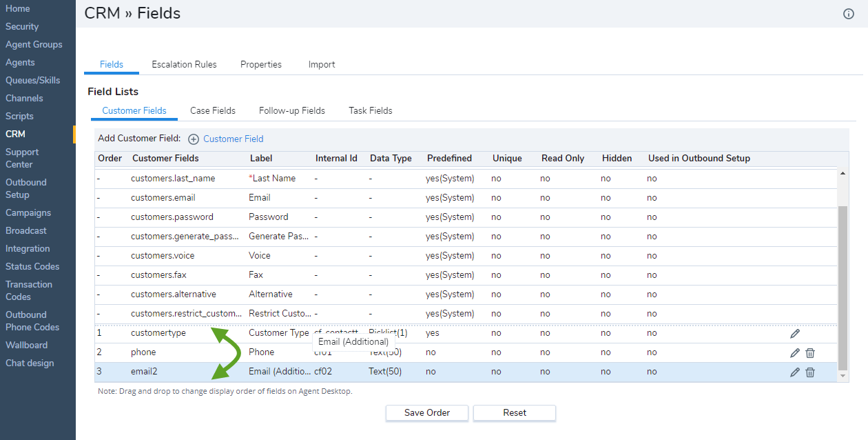Select the customertype field row
868x440 pixels.
coord(466,333)
